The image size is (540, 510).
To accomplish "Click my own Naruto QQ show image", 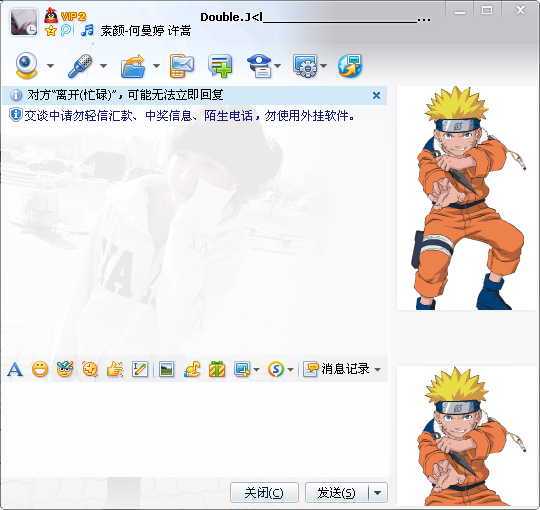I will tap(467, 436).
